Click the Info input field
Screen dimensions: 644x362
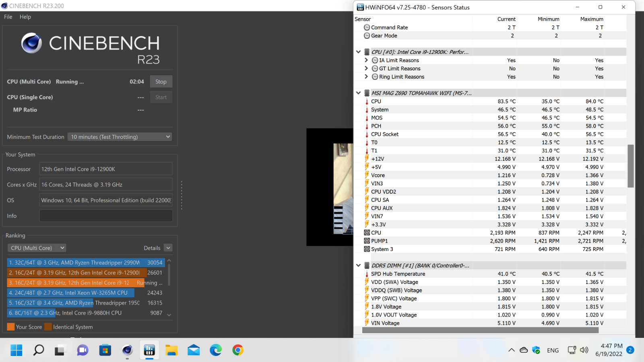106,216
